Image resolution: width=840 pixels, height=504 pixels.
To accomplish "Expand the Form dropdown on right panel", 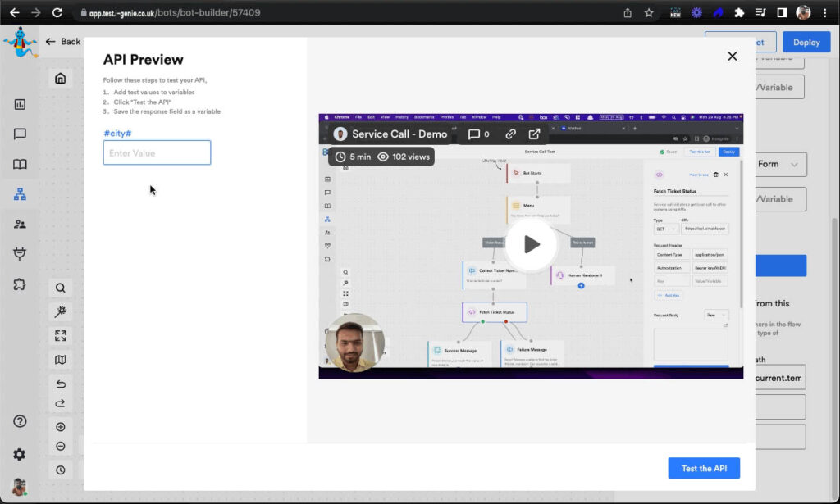I will pyautogui.click(x=776, y=164).
